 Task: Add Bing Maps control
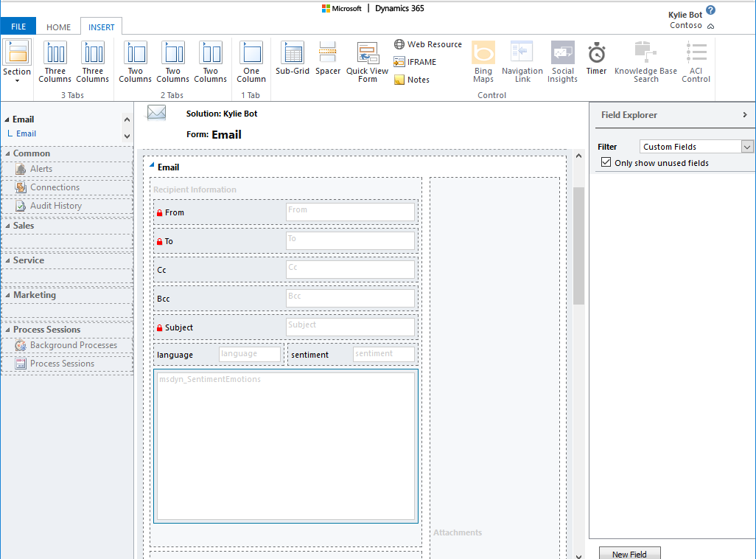(x=483, y=62)
